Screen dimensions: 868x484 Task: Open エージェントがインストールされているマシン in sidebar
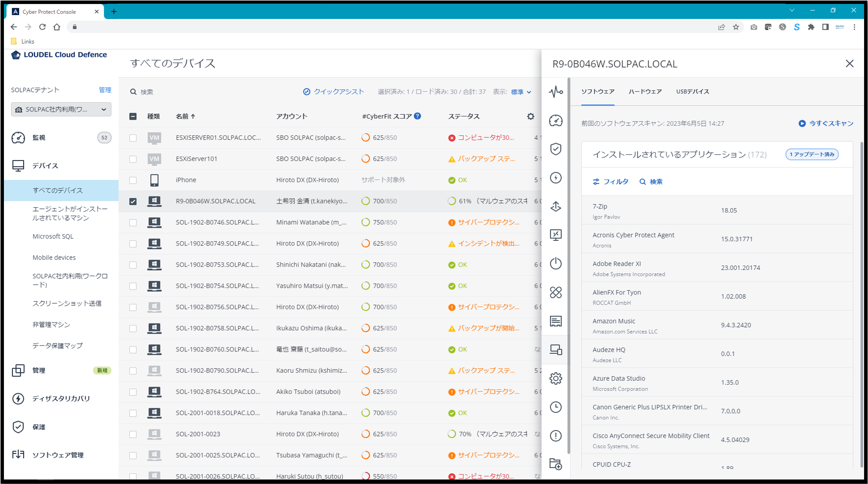click(70, 213)
